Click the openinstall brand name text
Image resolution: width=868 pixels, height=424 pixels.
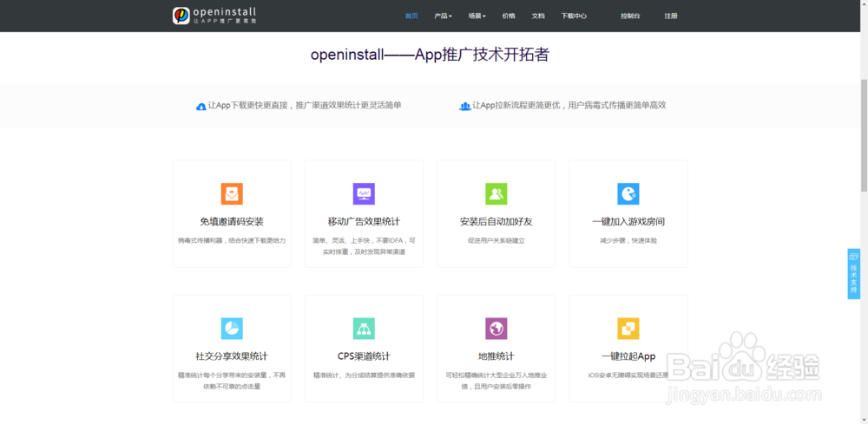(x=224, y=11)
